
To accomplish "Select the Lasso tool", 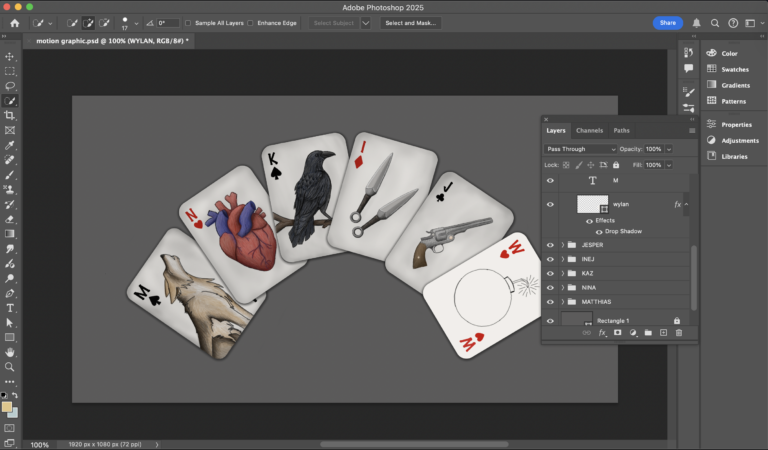I will coord(10,86).
